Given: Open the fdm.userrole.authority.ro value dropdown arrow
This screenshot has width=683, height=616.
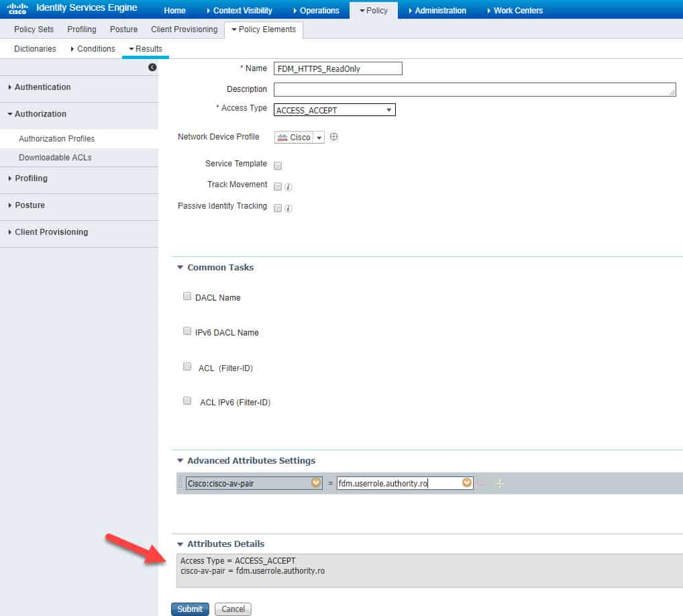Looking at the screenshot, I should 466,482.
